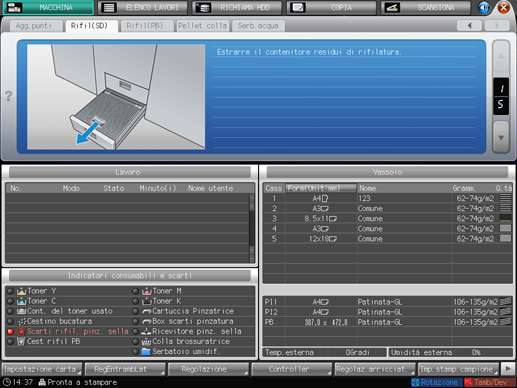The width and height of the screenshot is (517, 388).
Task: Click the red Scarti rifil. indicator light
Action: (x=10, y=331)
